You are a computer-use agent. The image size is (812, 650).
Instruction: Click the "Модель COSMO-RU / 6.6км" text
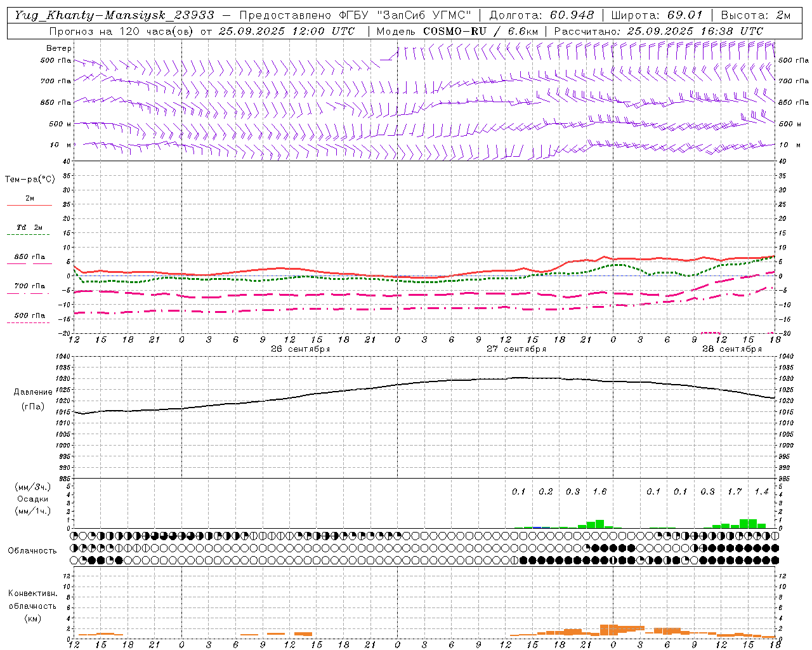[x=457, y=31]
